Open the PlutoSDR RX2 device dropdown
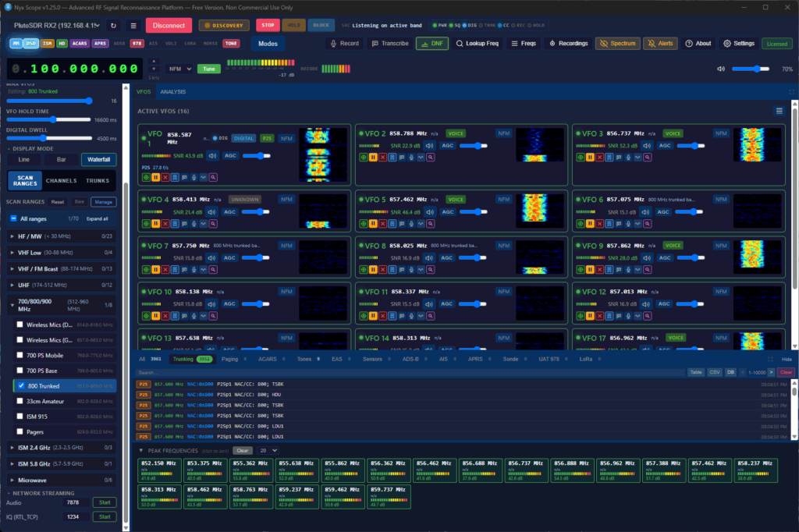Viewport: 799px width, 532px height. (x=56, y=26)
